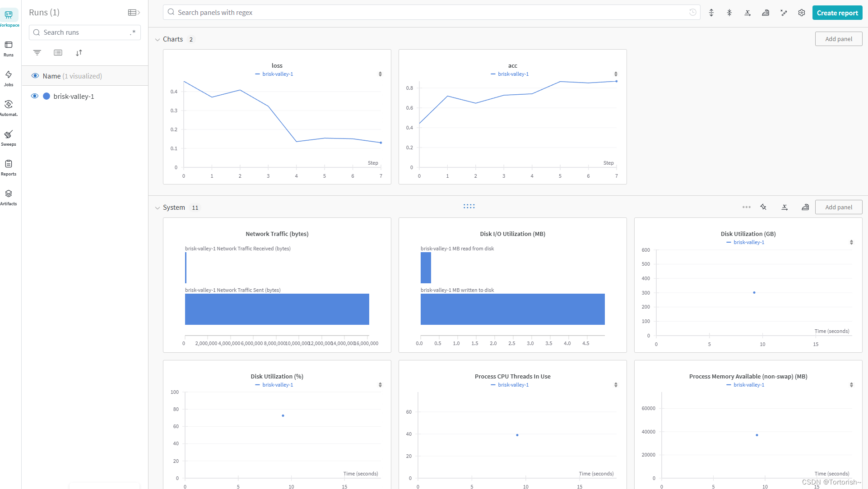The height and width of the screenshot is (489, 868).
Task: Click Add panel in Charts section
Action: point(838,39)
